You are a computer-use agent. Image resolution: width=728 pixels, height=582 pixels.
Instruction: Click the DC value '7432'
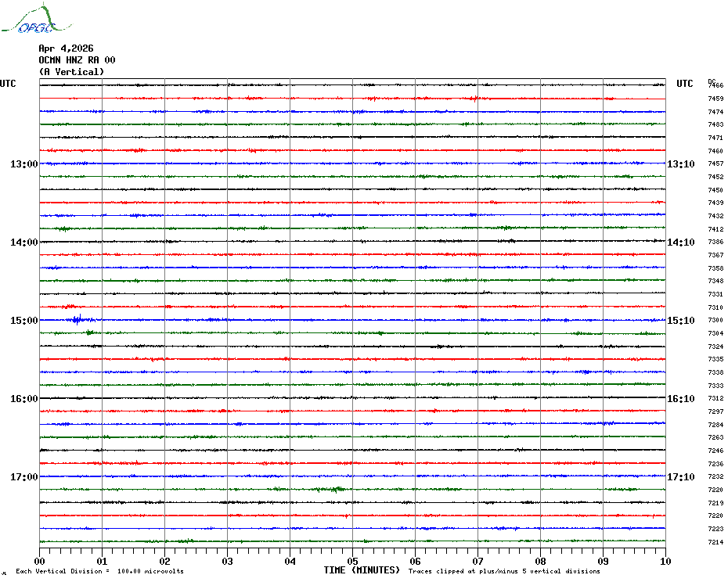coord(715,216)
